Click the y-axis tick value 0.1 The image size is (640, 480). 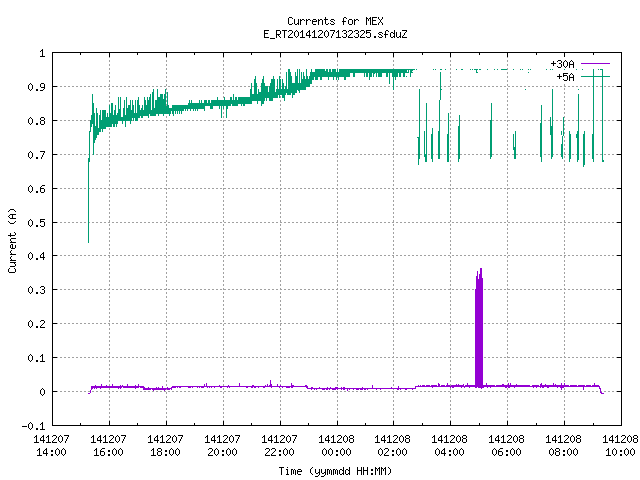point(36,358)
